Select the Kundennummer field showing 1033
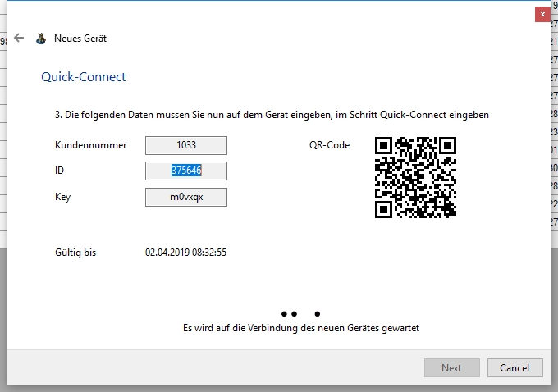Viewport: 558px width, 392px height. [x=186, y=145]
